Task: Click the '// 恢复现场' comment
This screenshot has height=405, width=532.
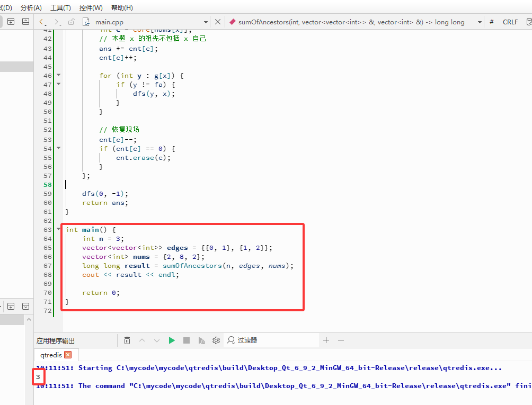Action: (x=119, y=130)
